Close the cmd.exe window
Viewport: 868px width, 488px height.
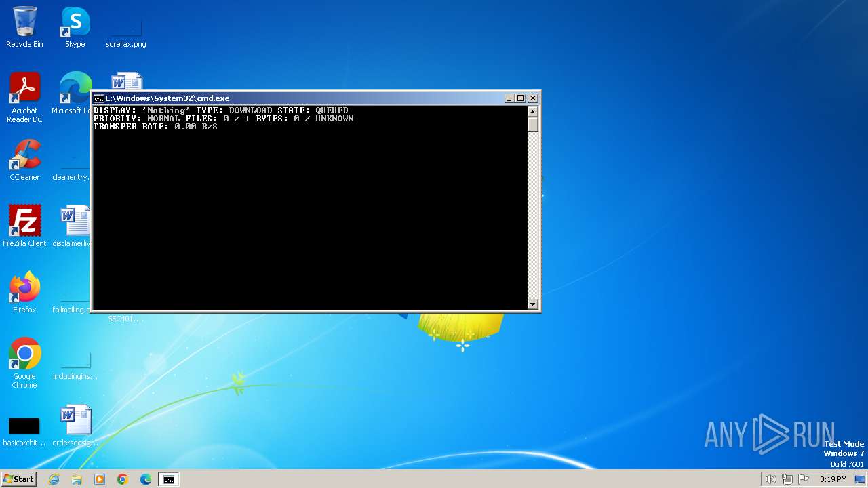point(532,98)
